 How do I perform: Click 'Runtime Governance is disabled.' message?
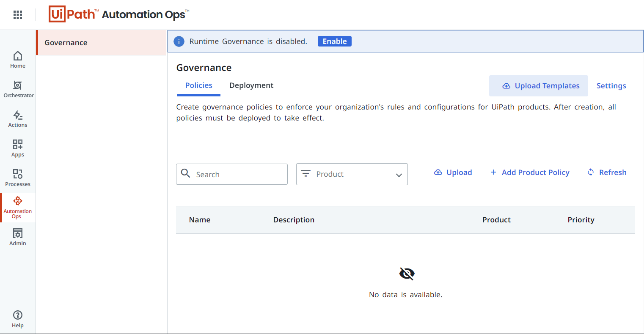(248, 41)
